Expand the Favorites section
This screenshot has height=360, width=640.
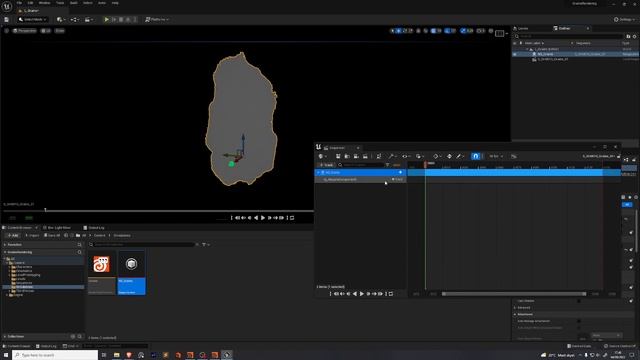click(5, 244)
